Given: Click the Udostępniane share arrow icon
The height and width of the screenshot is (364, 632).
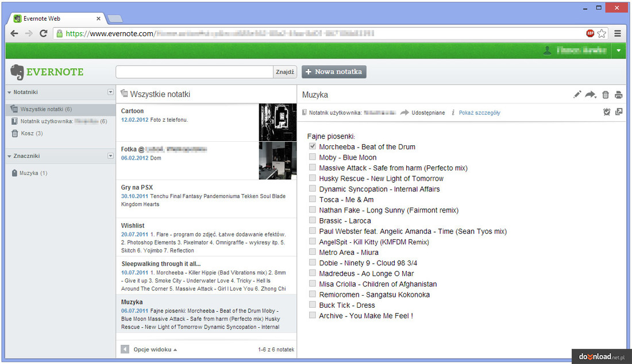Looking at the screenshot, I should pos(404,113).
